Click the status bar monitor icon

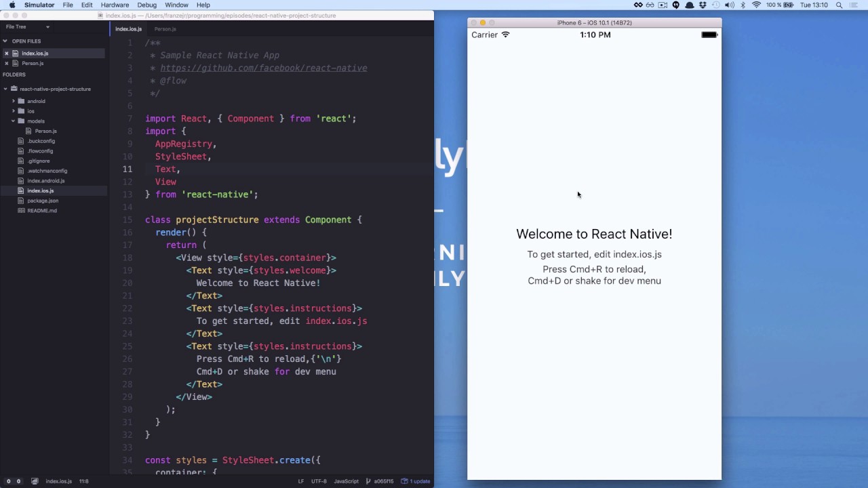[x=35, y=481]
